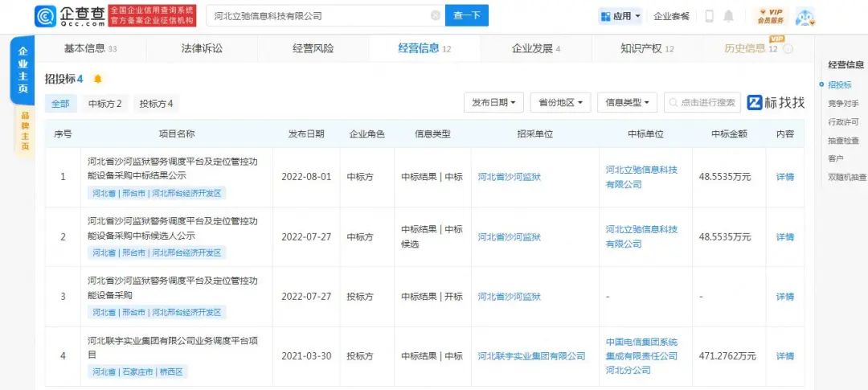The height and width of the screenshot is (390, 868).
Task: Open the 知识产权 tab
Action: (x=646, y=48)
